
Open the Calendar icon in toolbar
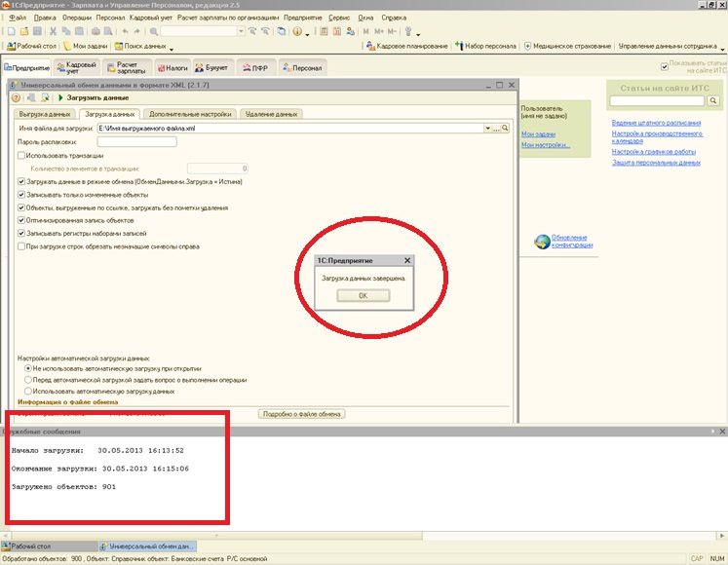(337, 31)
